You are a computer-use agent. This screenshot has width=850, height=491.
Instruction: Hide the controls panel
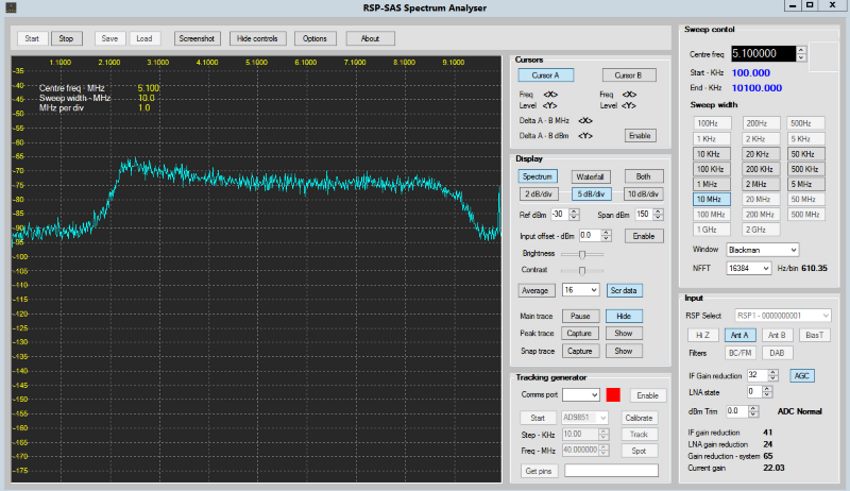257,38
